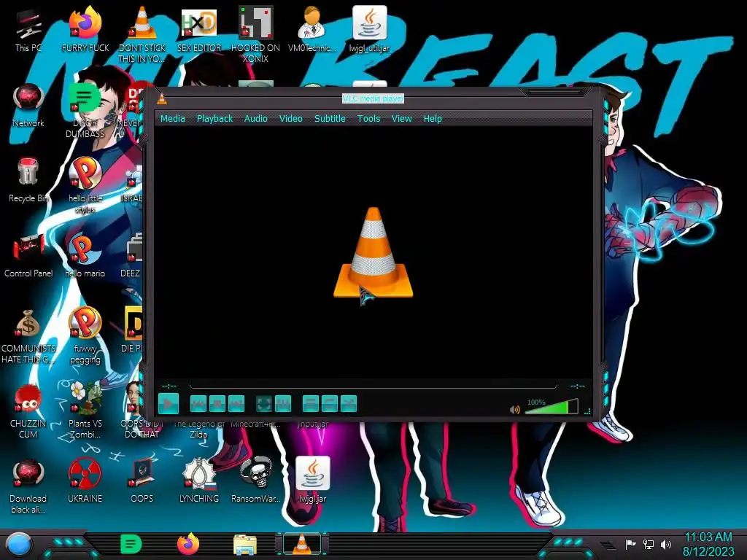The image size is (747, 560).
Task: Toggle fullscreen video in VLC
Action: click(x=264, y=404)
